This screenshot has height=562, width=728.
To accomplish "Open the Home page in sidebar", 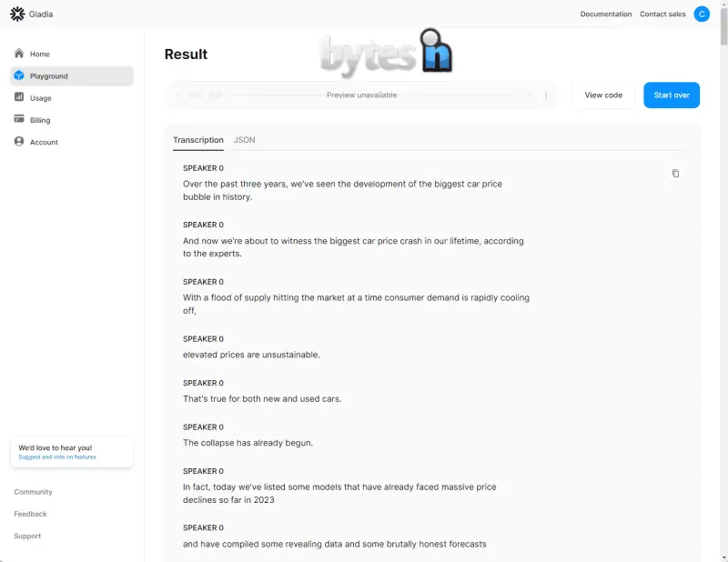I will 39,55.
